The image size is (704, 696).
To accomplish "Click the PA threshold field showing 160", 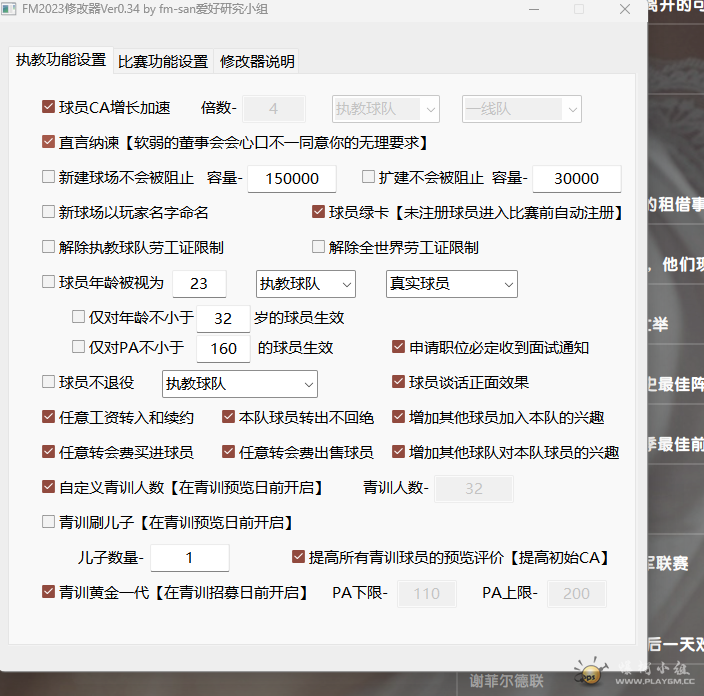I will point(223,348).
